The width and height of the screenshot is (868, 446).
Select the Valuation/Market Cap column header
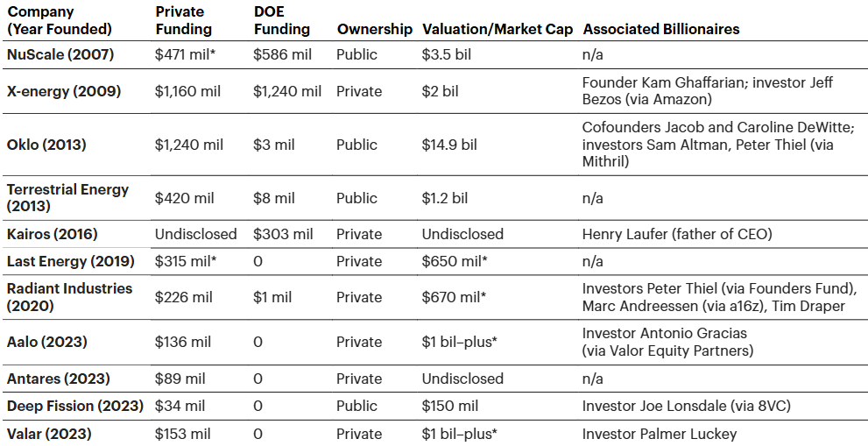[x=498, y=29]
